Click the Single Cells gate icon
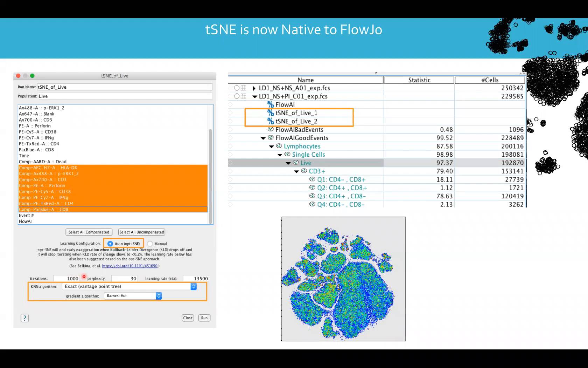The width and height of the screenshot is (588, 368). [287, 154]
